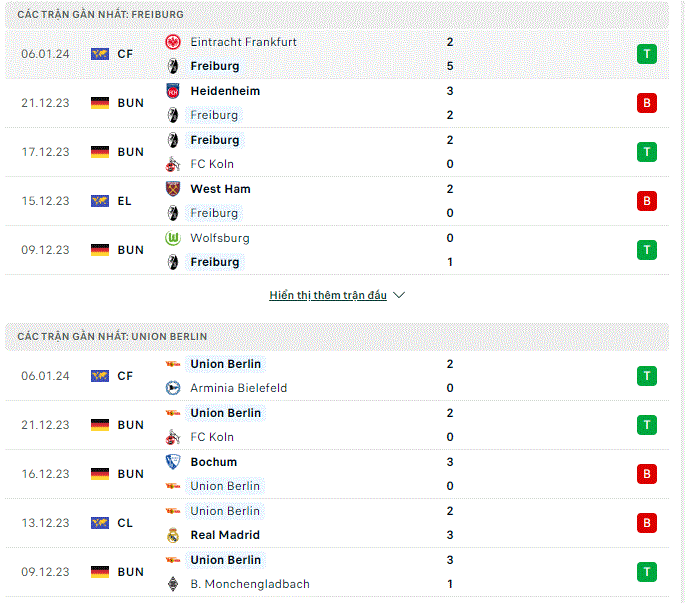Click the Real Madrid club crest

[x=173, y=535]
